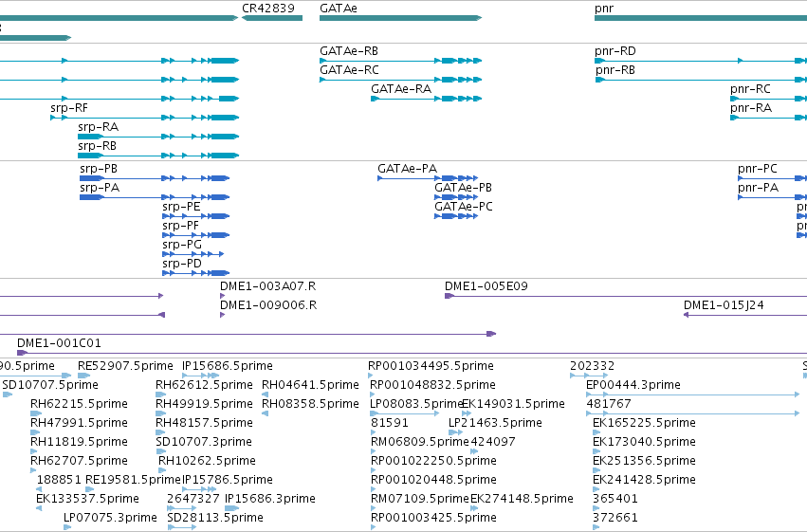Screen dimensions: 807x532
Task: Select the srp-RB transcript
Action: 158,156
